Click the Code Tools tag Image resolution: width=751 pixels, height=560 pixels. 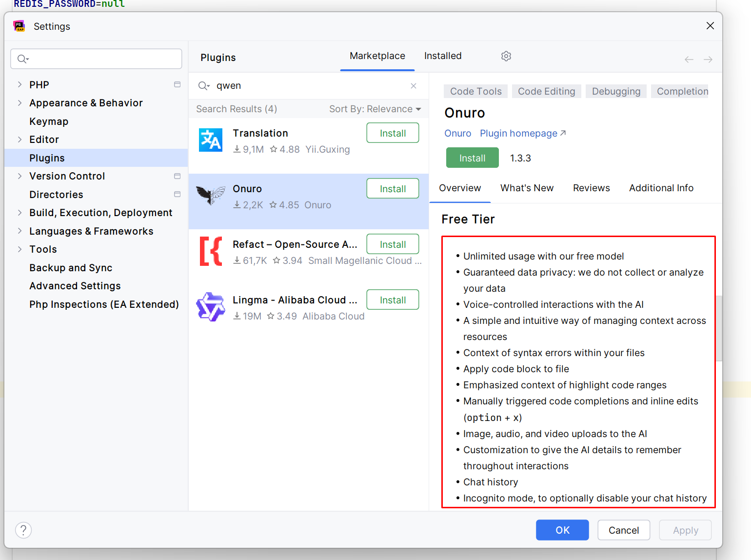point(476,92)
